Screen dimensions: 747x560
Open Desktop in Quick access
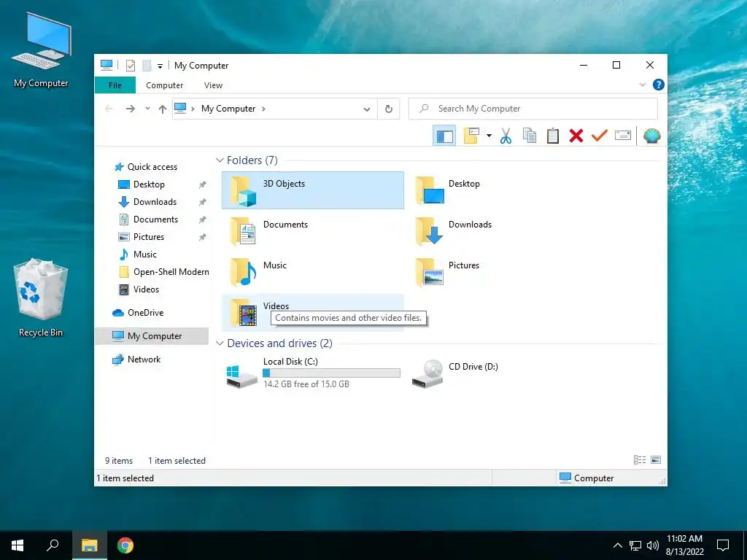149,184
